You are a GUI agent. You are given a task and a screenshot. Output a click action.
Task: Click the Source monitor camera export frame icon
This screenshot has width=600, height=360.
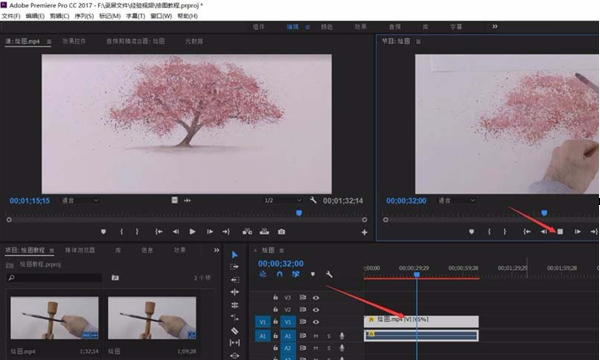click(281, 232)
